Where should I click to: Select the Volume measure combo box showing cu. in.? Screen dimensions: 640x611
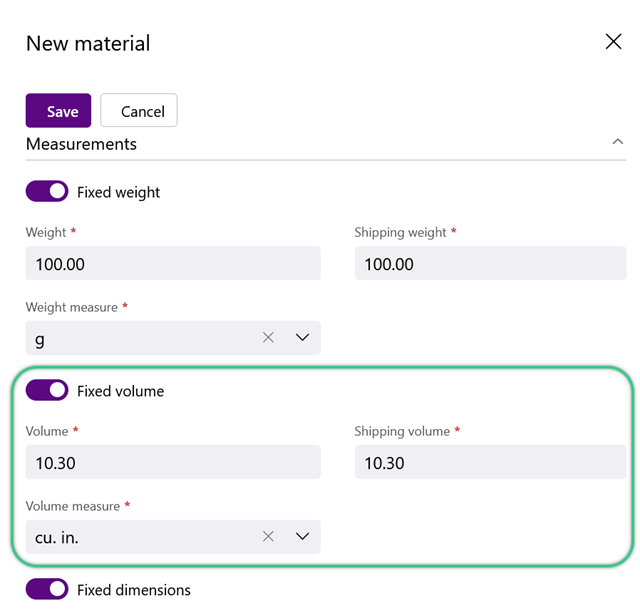[x=173, y=537]
